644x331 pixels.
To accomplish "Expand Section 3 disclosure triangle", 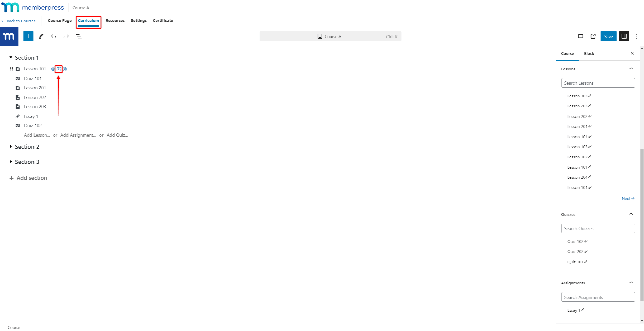I will tap(11, 162).
